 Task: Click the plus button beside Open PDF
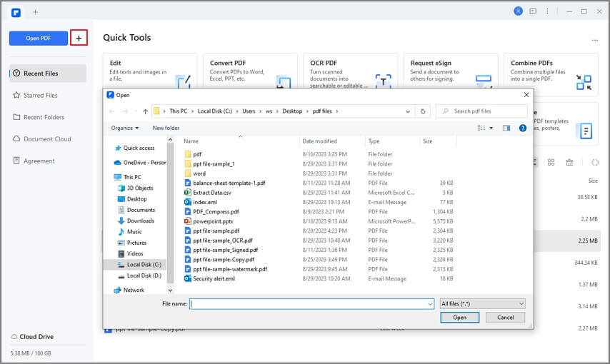coord(79,38)
